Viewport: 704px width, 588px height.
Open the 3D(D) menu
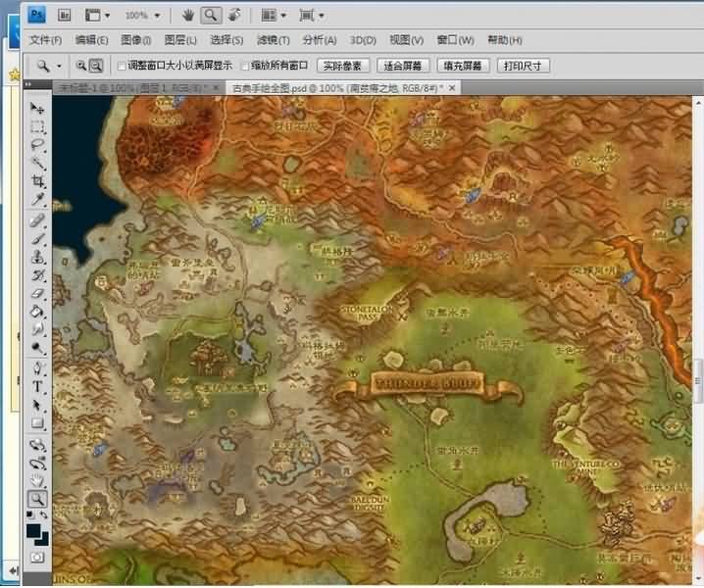click(x=363, y=40)
